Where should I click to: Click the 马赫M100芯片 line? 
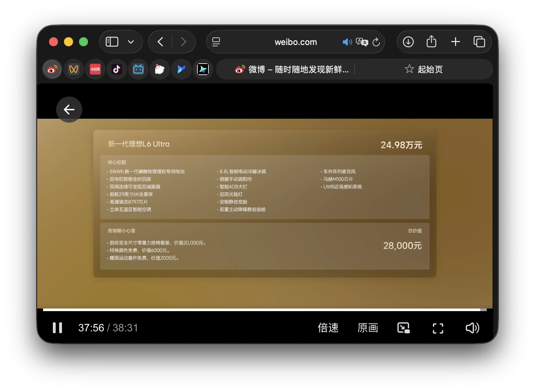(338, 179)
